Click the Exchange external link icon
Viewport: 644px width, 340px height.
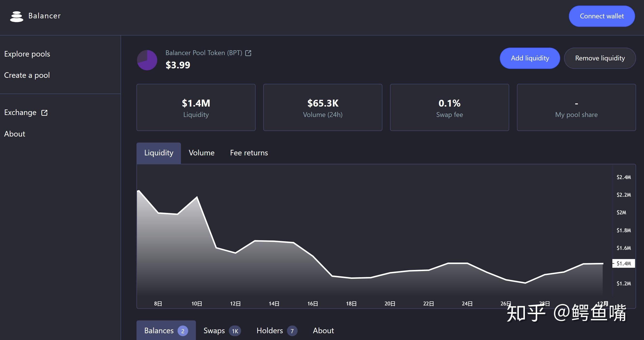point(44,113)
